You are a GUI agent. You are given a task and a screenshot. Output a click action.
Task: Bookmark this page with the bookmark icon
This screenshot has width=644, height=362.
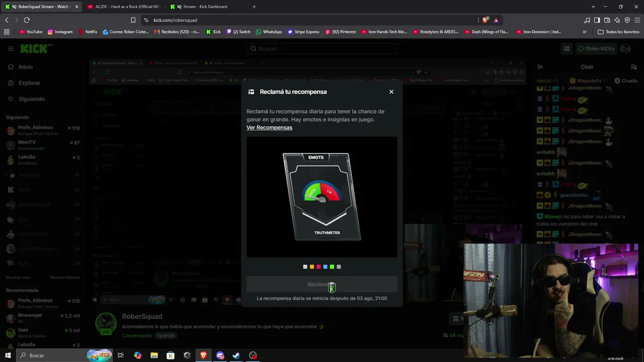tap(133, 20)
